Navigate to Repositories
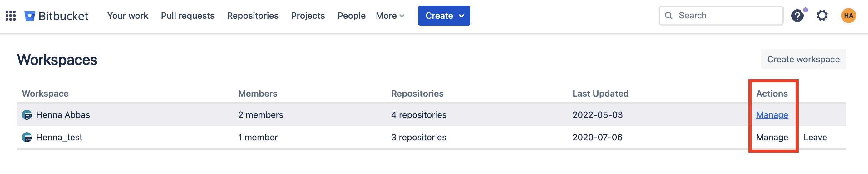Screen dimensions: 868x174 [x=253, y=16]
